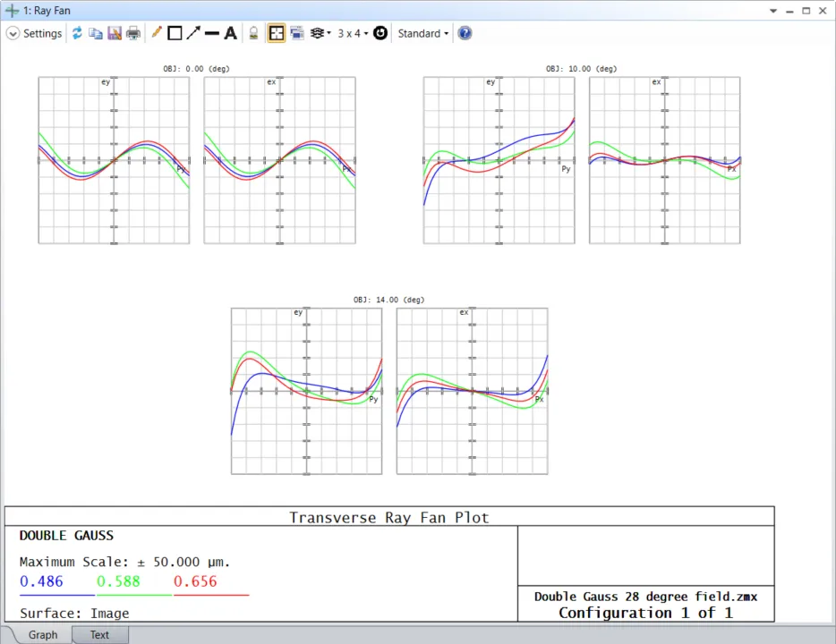Select the text annotation tool (A)
This screenshot has height=644, width=836.
tap(230, 33)
